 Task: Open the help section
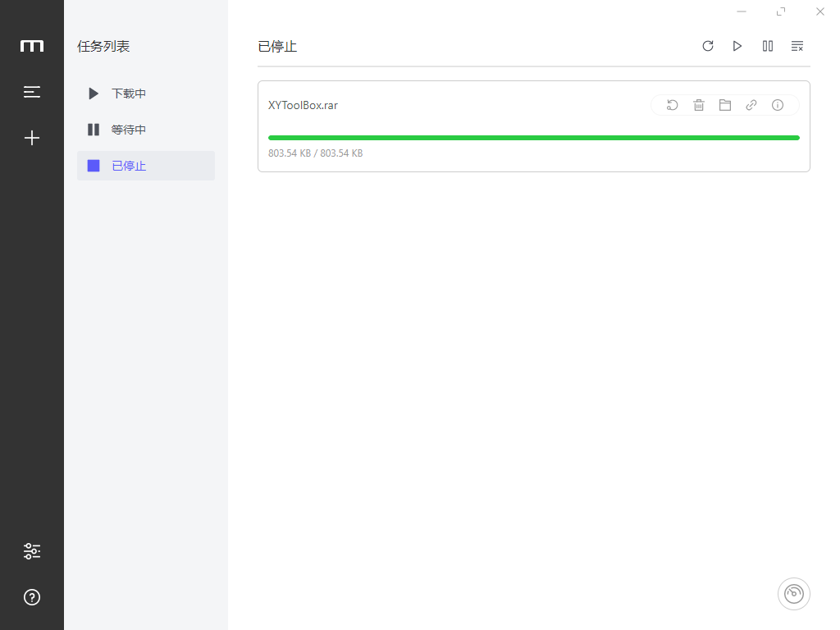coord(31,596)
